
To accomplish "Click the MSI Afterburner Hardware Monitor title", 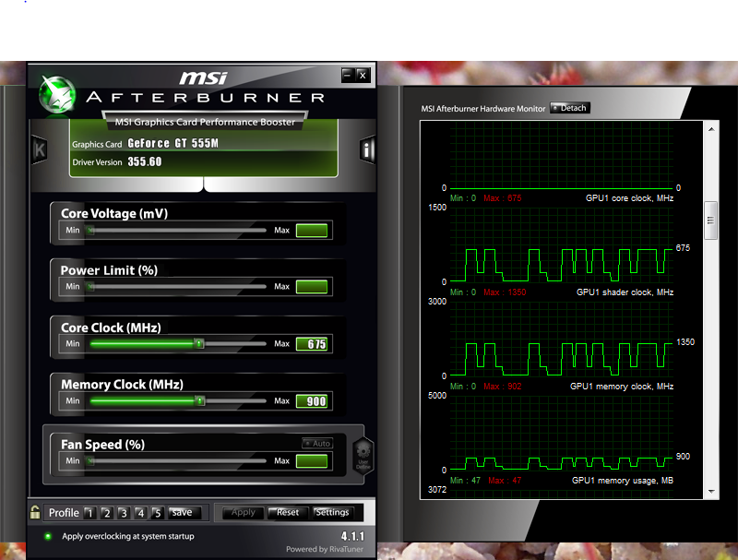I will (482, 109).
